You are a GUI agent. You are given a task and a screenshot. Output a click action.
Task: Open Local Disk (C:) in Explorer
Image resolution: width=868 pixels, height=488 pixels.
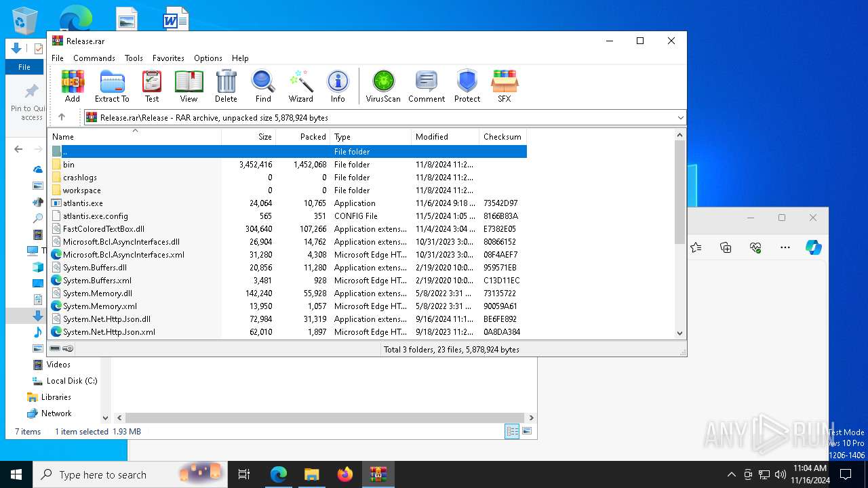(64, 381)
